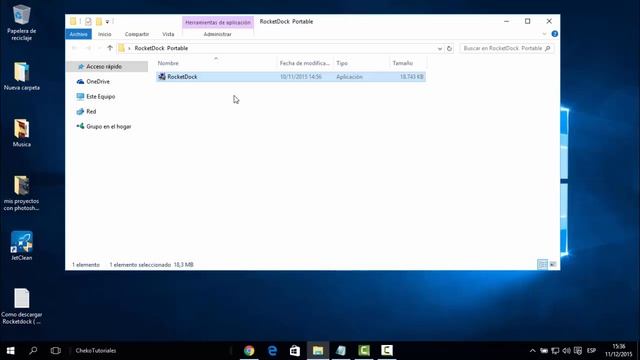The height and width of the screenshot is (360, 640).
Task: Show hidden system tray icons chevron
Action: pos(533,351)
